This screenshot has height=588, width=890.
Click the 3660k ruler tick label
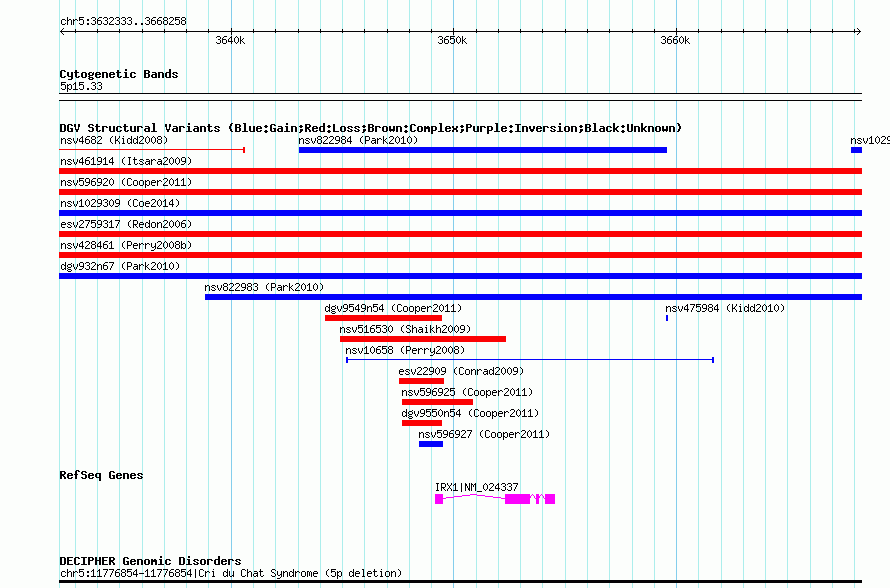(675, 40)
